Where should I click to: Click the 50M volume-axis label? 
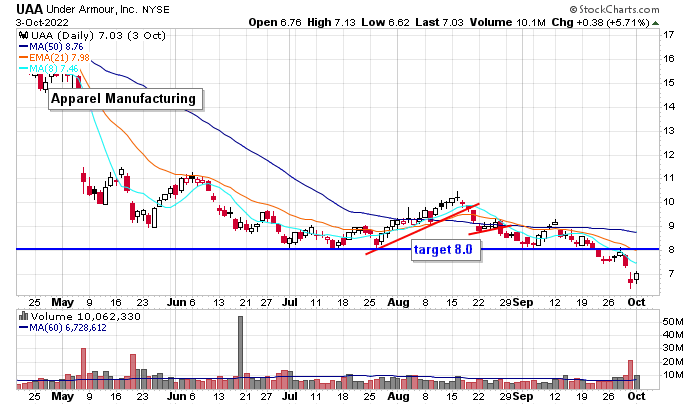673,321
